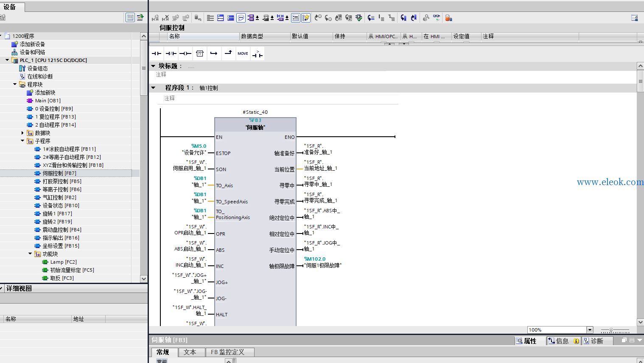Select XYZ滑台和传输控制 [FB18]
The height and width of the screenshot is (363, 644).
click(x=73, y=165)
